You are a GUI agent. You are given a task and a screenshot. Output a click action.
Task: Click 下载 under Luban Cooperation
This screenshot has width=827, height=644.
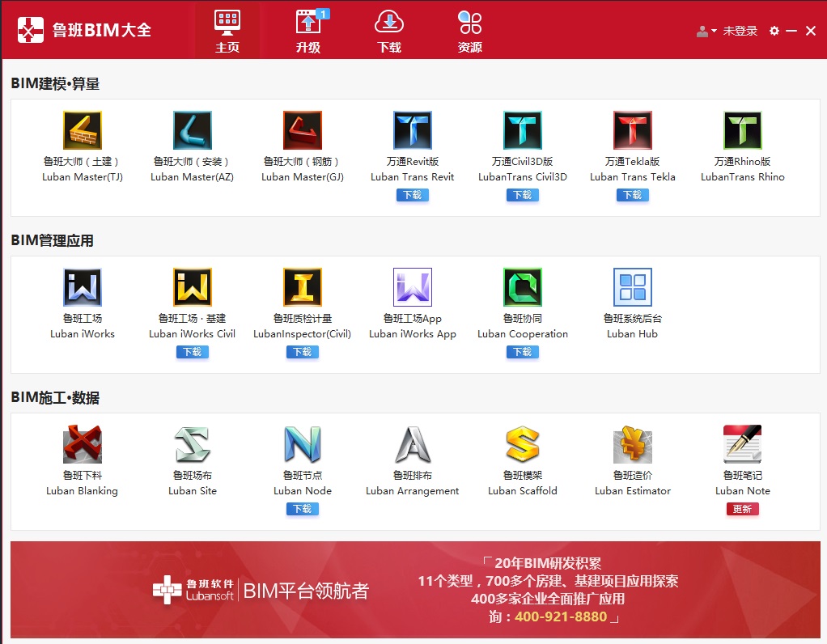coord(523,352)
